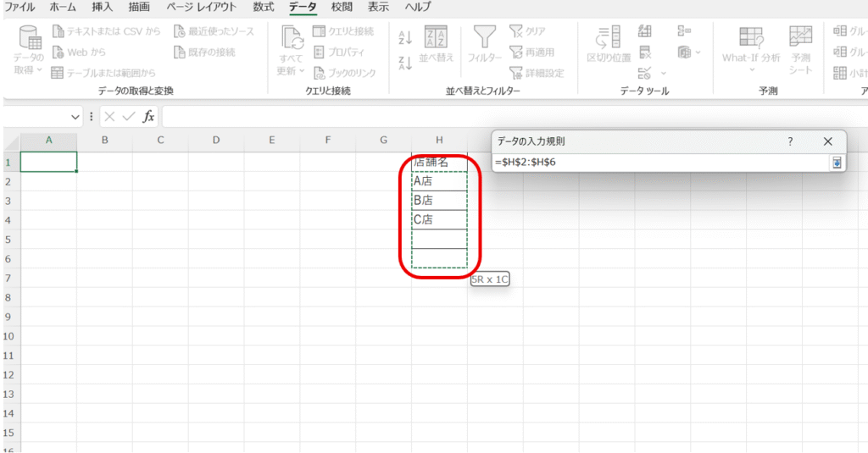Click the Filter funnel icon

(484, 38)
